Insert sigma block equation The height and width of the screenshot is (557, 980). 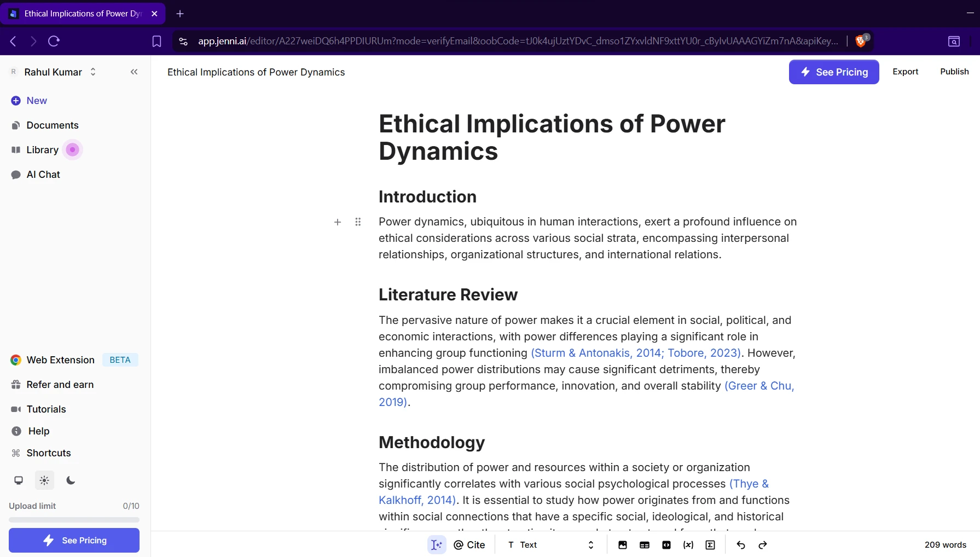pos(710,545)
